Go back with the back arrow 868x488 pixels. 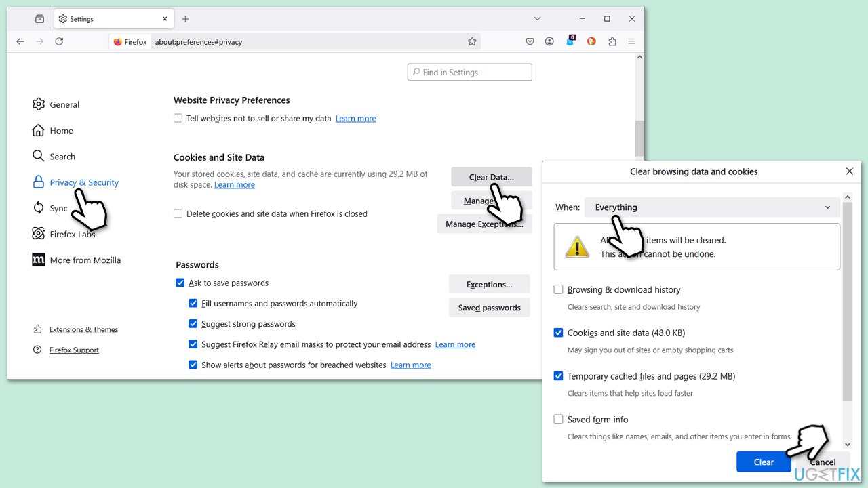20,41
